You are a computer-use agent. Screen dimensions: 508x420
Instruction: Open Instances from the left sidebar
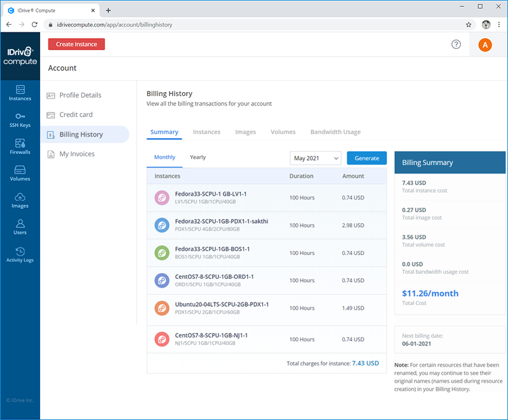coord(20,93)
